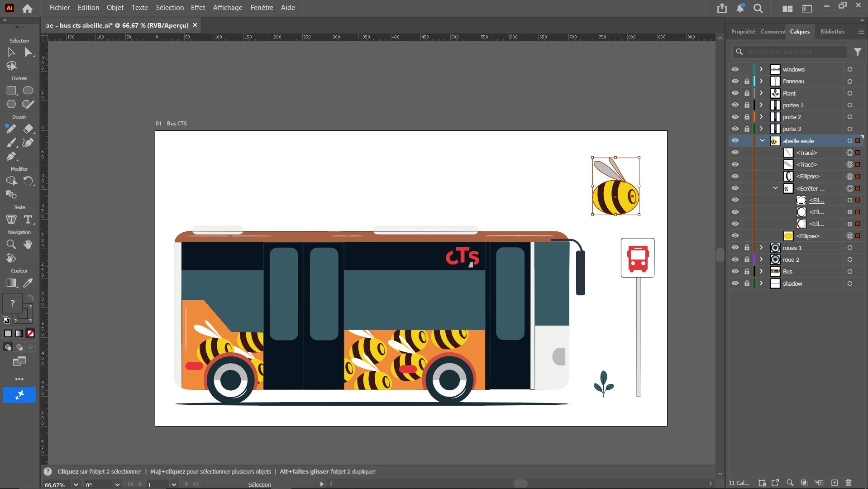The image size is (868, 489).
Task: Select the Lasso tool
Action: (x=11, y=66)
